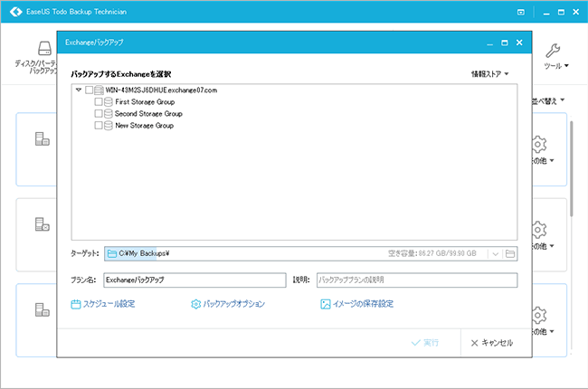Minimize the Exchange backup dialog

[489, 43]
